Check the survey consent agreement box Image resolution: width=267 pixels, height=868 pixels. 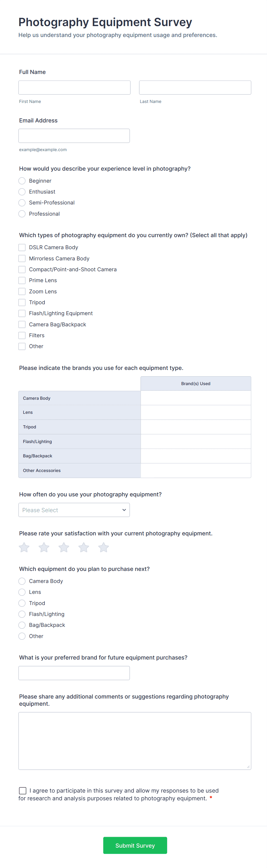pyautogui.click(x=23, y=791)
